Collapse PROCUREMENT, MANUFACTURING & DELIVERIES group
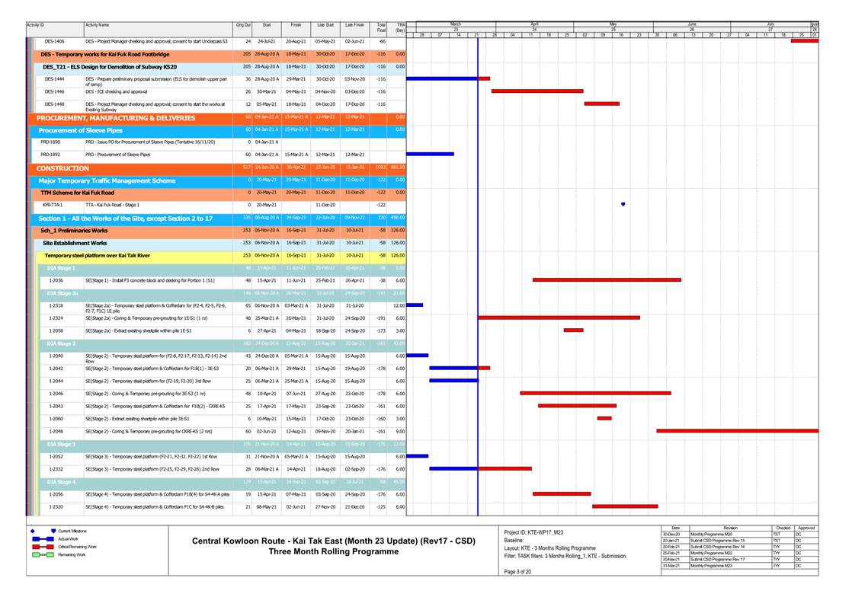This screenshot has width=868, height=613. pos(115,118)
